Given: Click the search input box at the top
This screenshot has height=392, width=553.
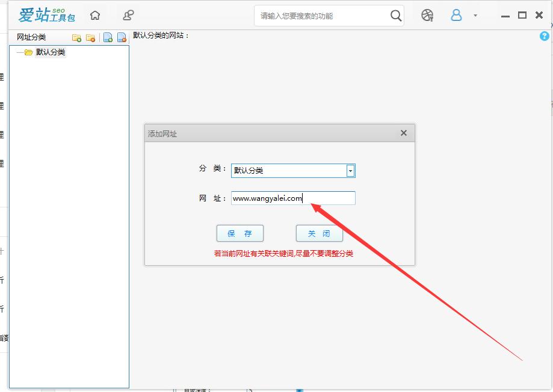Looking at the screenshot, I should [325, 15].
